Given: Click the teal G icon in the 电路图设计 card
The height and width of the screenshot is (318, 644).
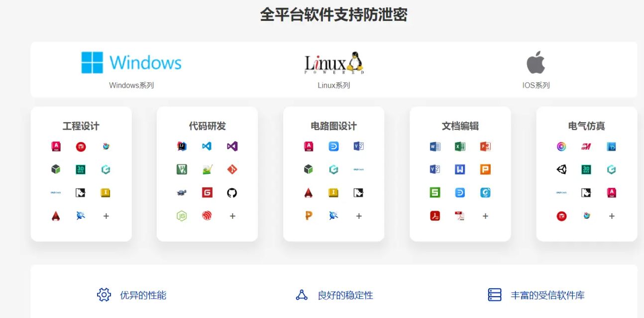Looking at the screenshot, I should point(333,169).
